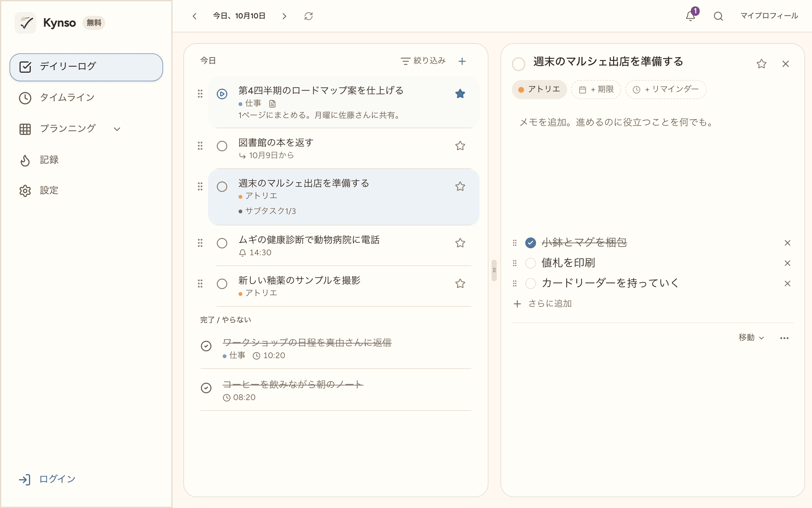The width and height of the screenshot is (812, 508).
Task: Change the アトリエ category tag
Action: tap(539, 89)
